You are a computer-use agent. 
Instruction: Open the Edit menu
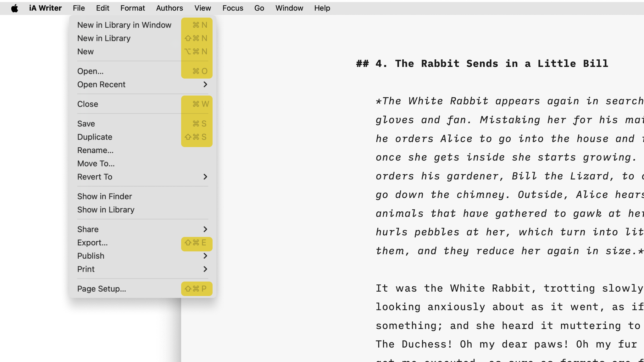pyautogui.click(x=103, y=8)
